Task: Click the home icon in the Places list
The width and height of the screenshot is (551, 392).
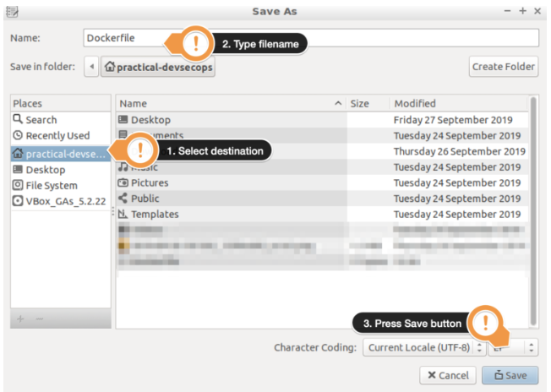Action: coord(18,153)
